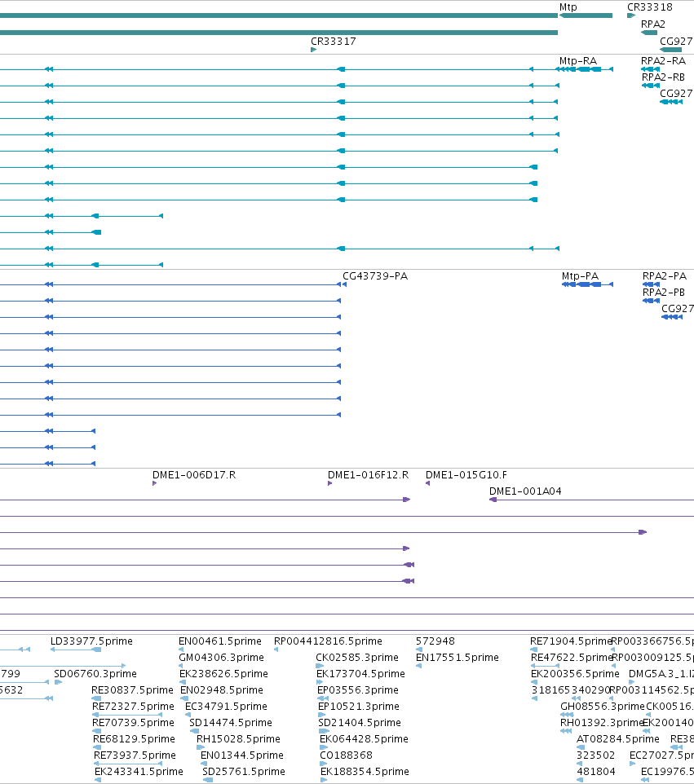Viewport: 694px width, 784px height.
Task: Select the CR33318 gene label
Action: click(650, 7)
